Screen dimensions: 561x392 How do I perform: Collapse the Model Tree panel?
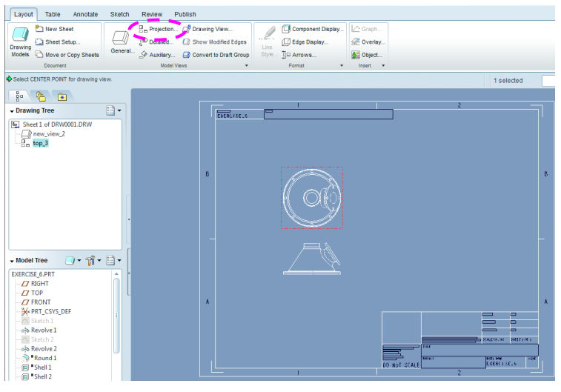[12, 261]
